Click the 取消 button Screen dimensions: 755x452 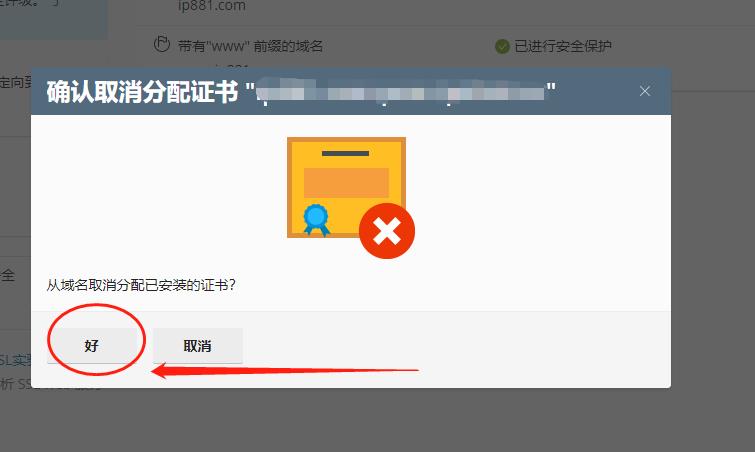point(197,346)
